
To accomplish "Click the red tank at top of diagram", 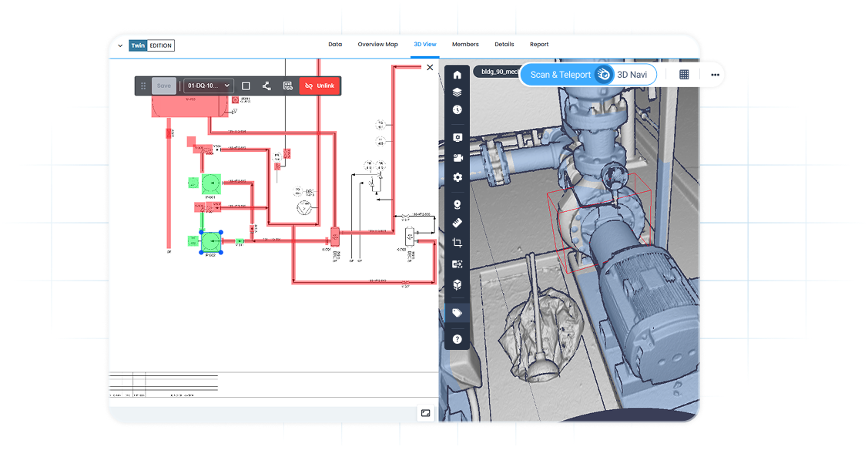I will [190, 106].
